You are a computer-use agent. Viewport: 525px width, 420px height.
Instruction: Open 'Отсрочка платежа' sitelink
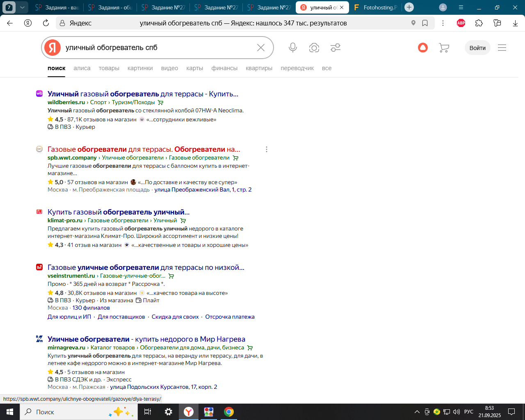[230, 317]
